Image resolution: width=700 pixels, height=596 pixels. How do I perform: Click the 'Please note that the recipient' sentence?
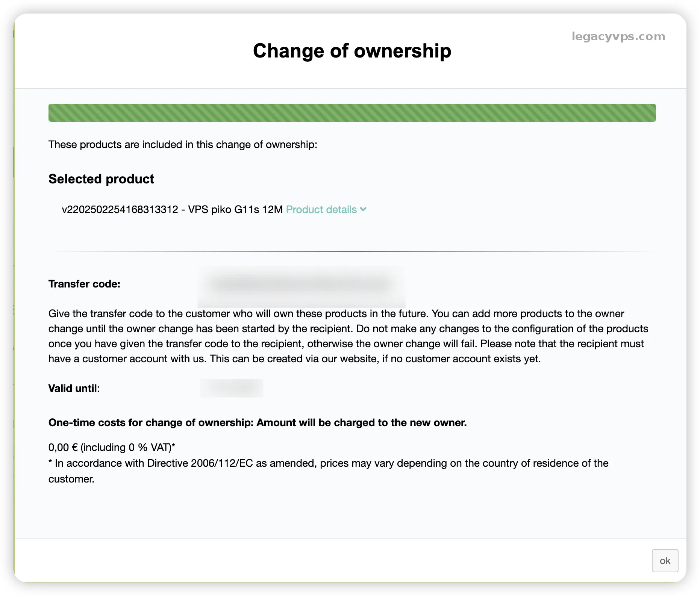562,344
